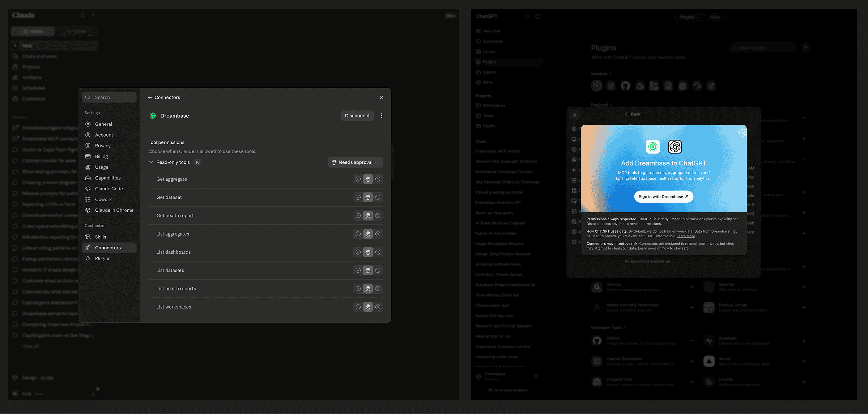Set Get dataset to needs approval

click(x=368, y=198)
